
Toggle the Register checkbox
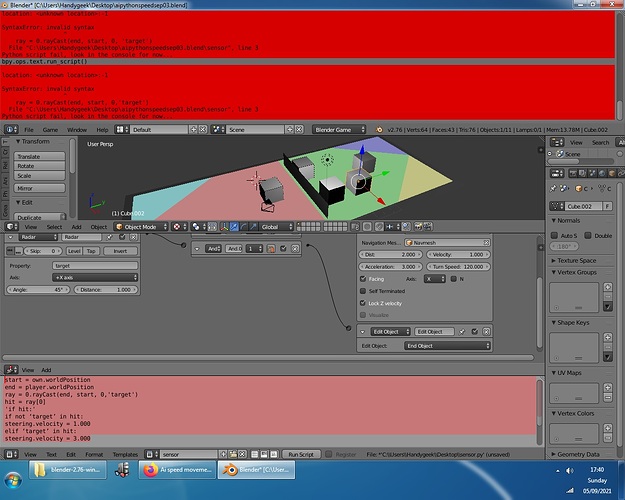(x=329, y=454)
